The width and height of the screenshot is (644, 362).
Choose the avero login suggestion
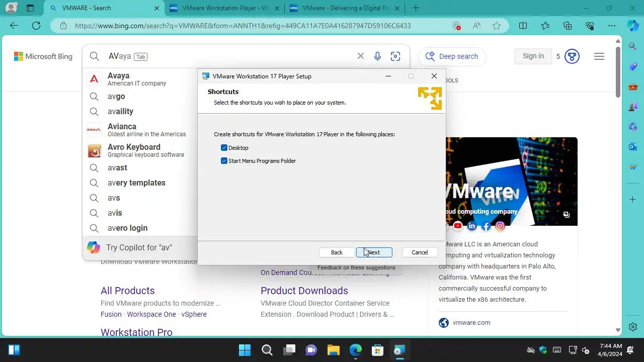140,228
